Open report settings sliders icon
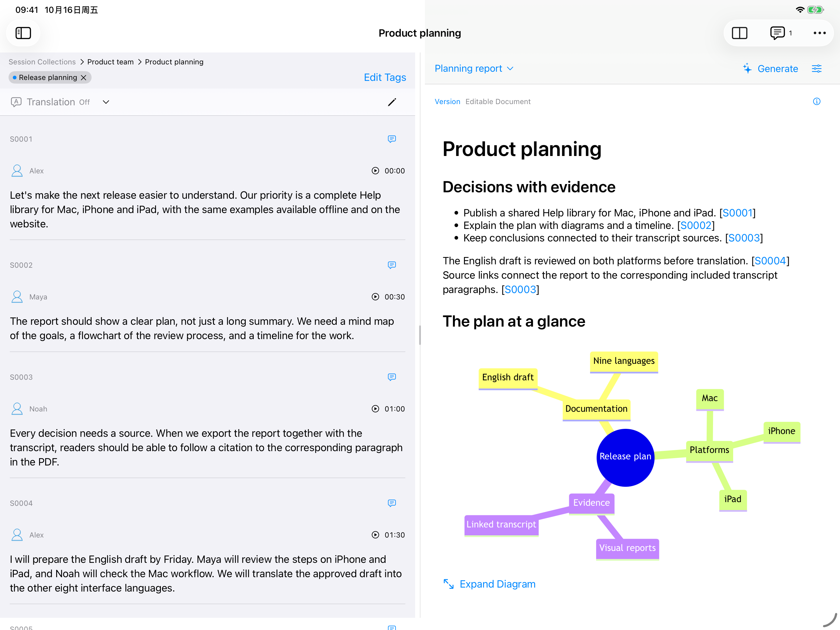The image size is (840, 630). [x=816, y=69]
